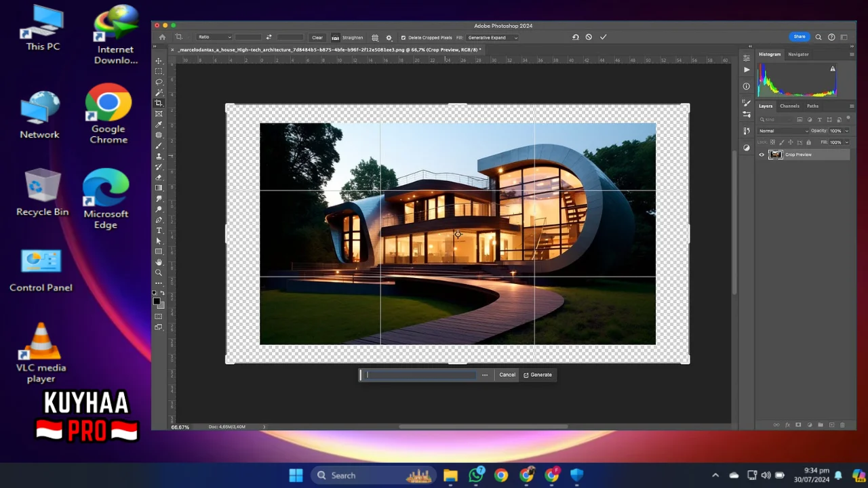
Task: Click the horizontal canvas scrollbar
Action: pos(483,427)
